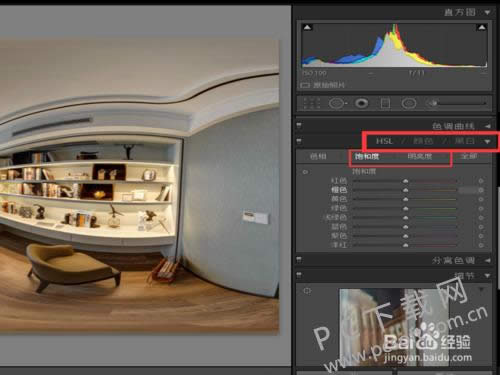Toggle the 原始照片 checkbox under the histogram
The height and width of the screenshot is (375, 500).
pyautogui.click(x=304, y=85)
